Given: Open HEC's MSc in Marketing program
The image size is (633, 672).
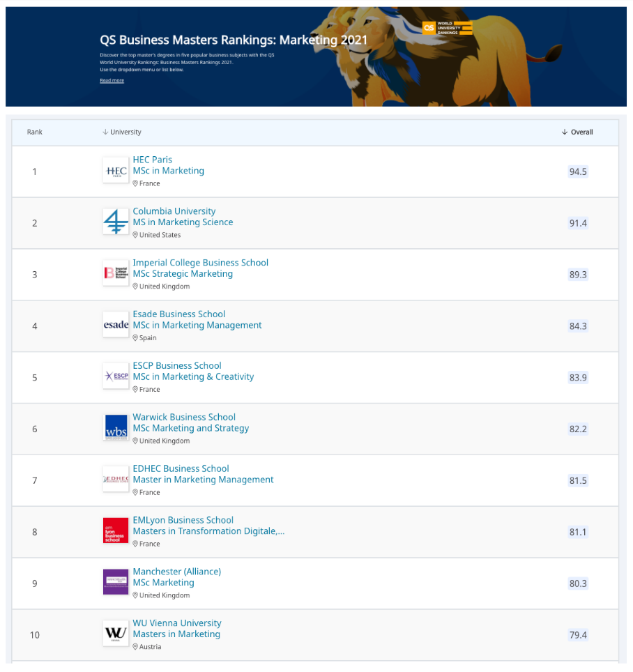Looking at the screenshot, I should coord(169,171).
